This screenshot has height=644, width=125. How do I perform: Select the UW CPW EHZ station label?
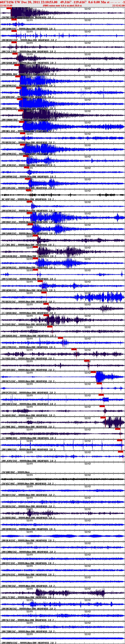coord(9,347)
